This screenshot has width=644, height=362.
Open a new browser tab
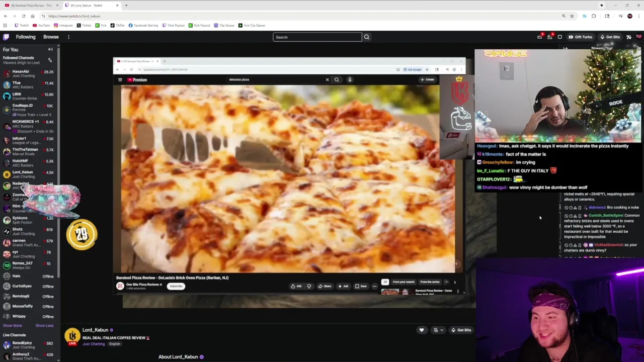tap(126, 5)
